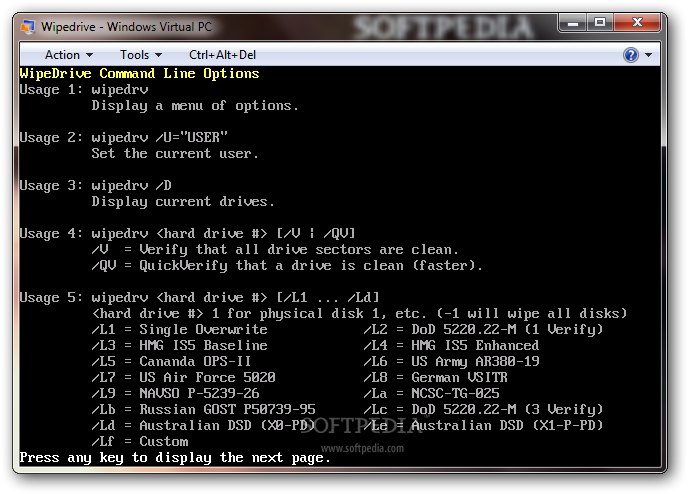This screenshot has width=688, height=494.
Task: Click '/L9 = NAVSO P-5239-26' text
Action: 176,394
